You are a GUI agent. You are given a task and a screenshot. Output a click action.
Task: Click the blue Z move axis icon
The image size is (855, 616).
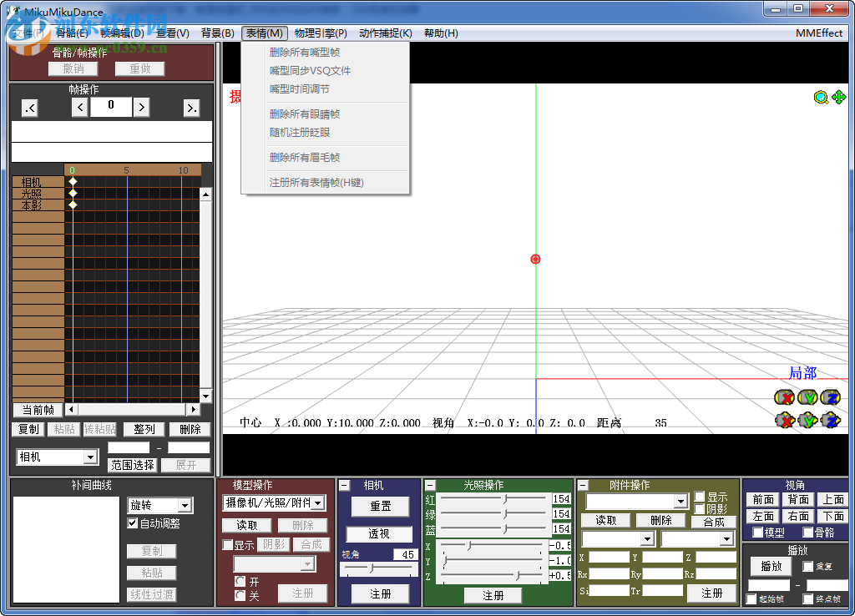[830, 420]
